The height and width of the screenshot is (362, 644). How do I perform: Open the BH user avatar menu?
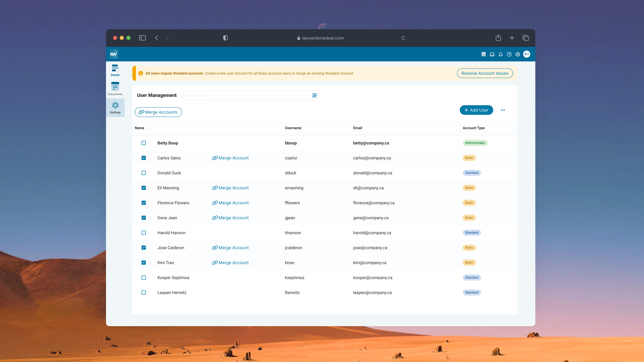point(527,54)
